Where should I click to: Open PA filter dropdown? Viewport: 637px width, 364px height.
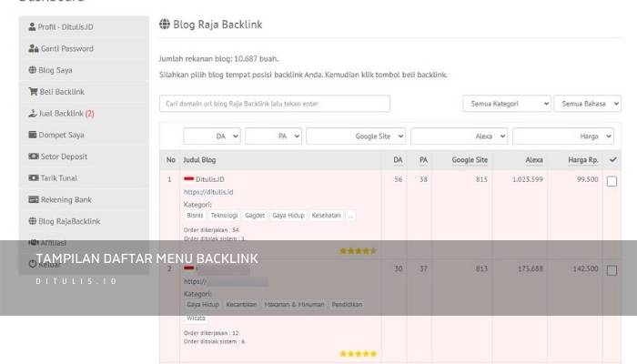click(273, 136)
